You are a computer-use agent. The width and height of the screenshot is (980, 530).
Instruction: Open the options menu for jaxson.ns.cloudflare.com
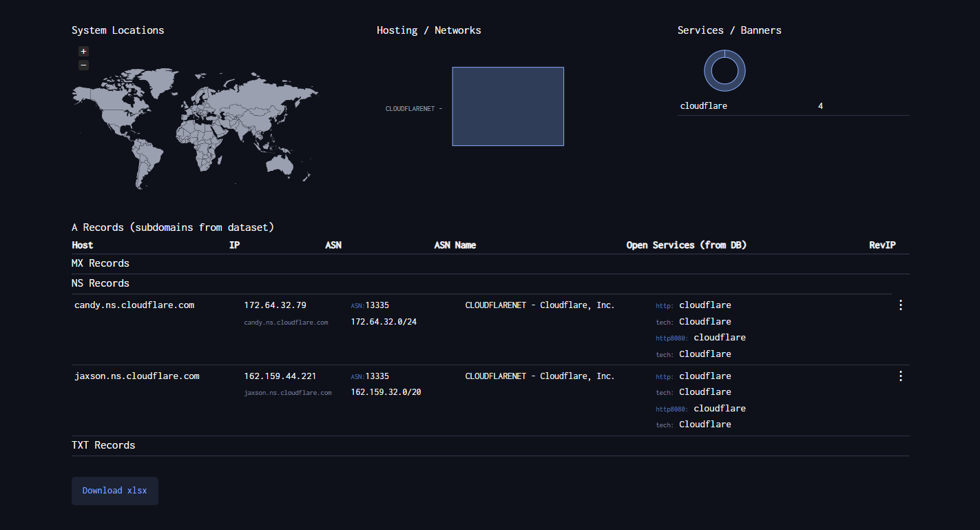point(900,376)
